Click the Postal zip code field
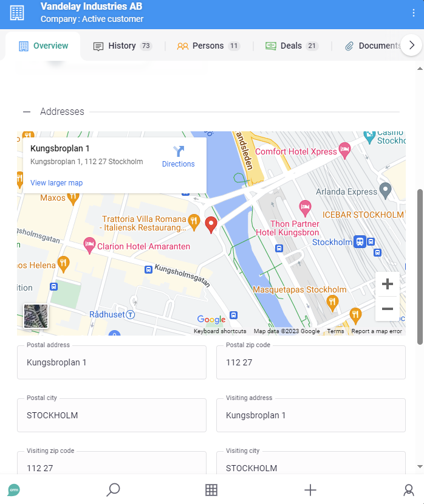 [x=310, y=362]
